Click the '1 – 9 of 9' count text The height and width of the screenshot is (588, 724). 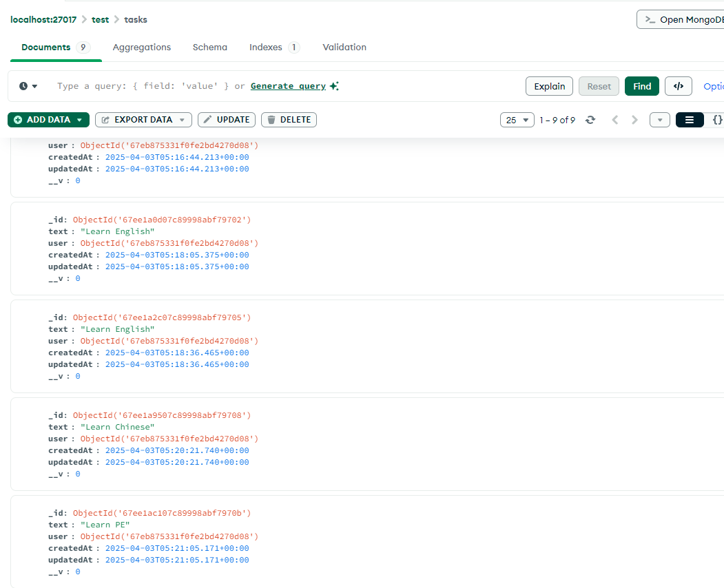[x=557, y=120]
